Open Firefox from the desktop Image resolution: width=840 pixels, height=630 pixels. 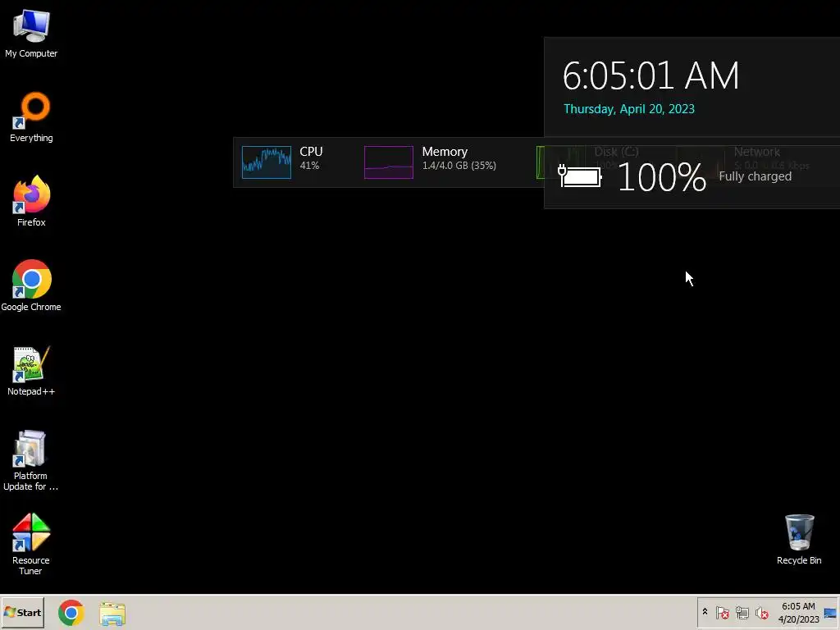click(31, 202)
